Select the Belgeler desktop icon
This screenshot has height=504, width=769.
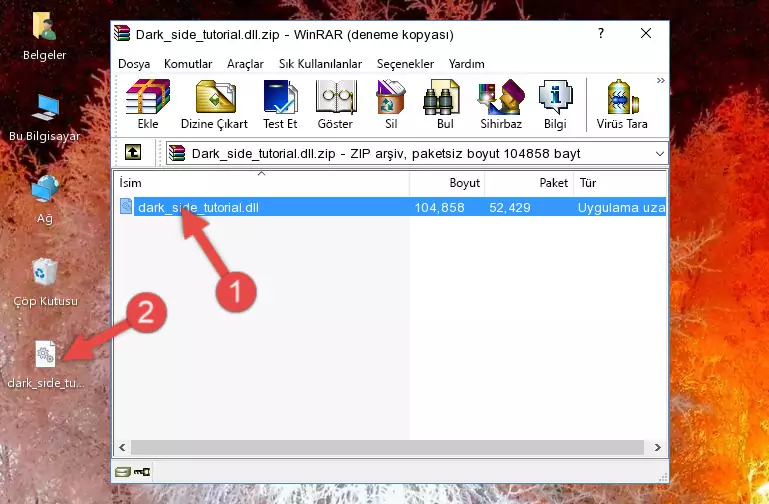pos(44,36)
